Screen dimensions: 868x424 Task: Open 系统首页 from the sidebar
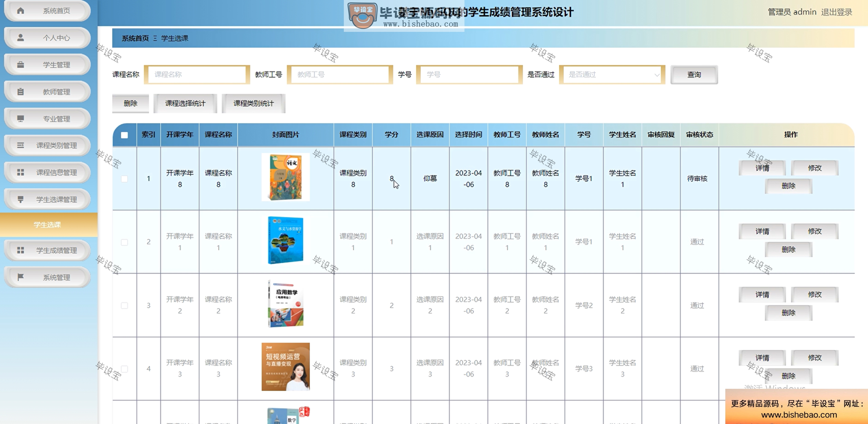pos(47,11)
